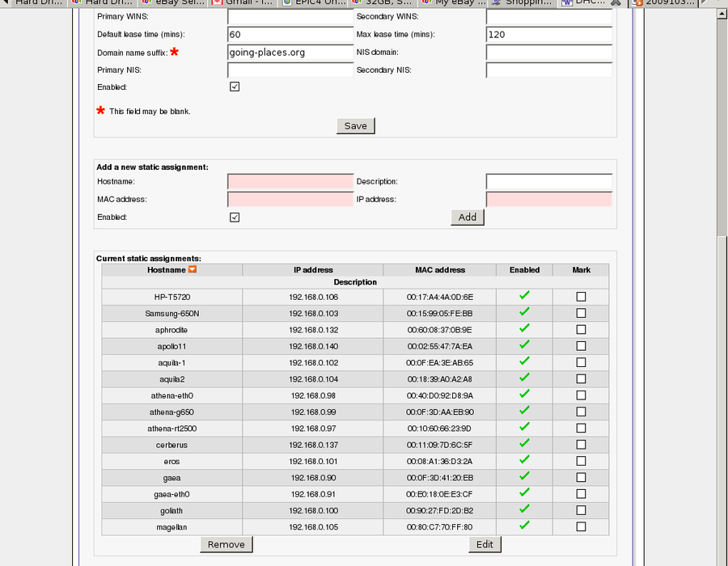Click the MAC address column header
This screenshot has width=728, height=566.
[440, 270]
